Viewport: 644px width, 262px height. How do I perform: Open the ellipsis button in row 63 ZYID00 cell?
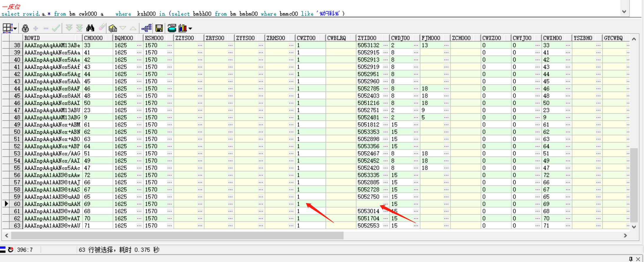386,225
